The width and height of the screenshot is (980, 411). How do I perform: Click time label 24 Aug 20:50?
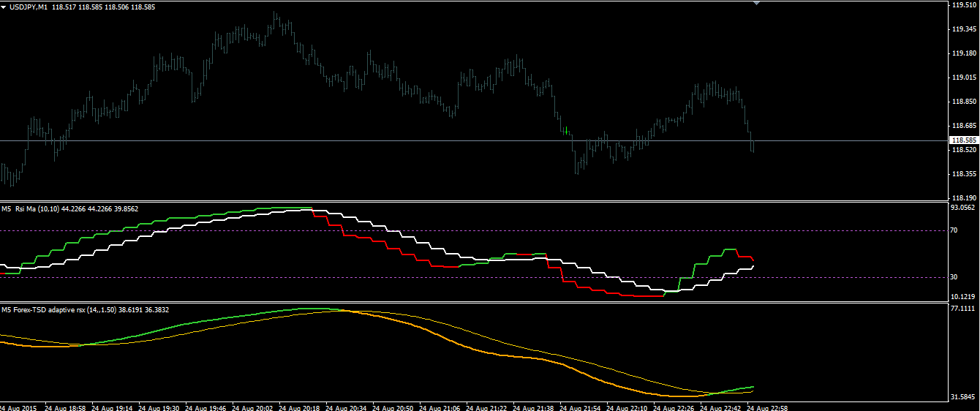click(394, 407)
